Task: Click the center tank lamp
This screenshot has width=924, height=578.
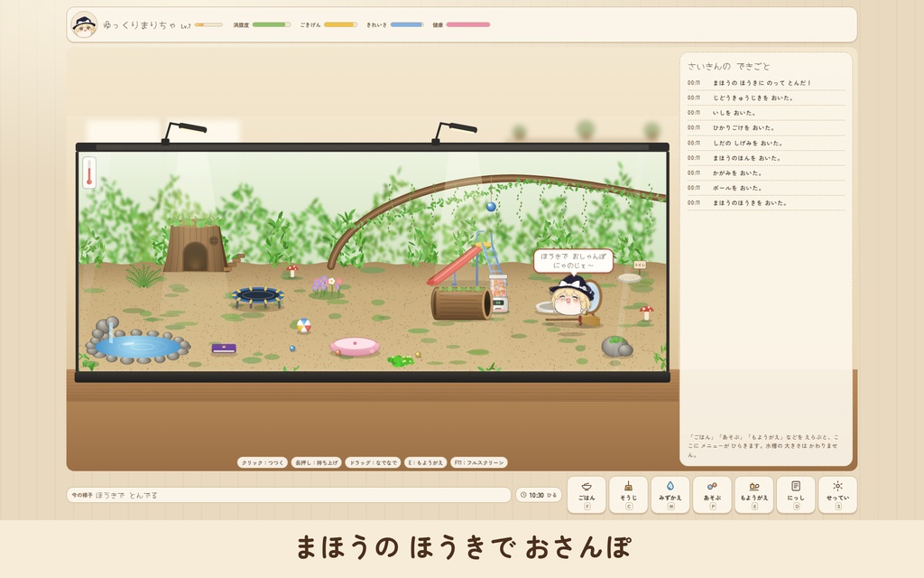Action: pos(454,132)
